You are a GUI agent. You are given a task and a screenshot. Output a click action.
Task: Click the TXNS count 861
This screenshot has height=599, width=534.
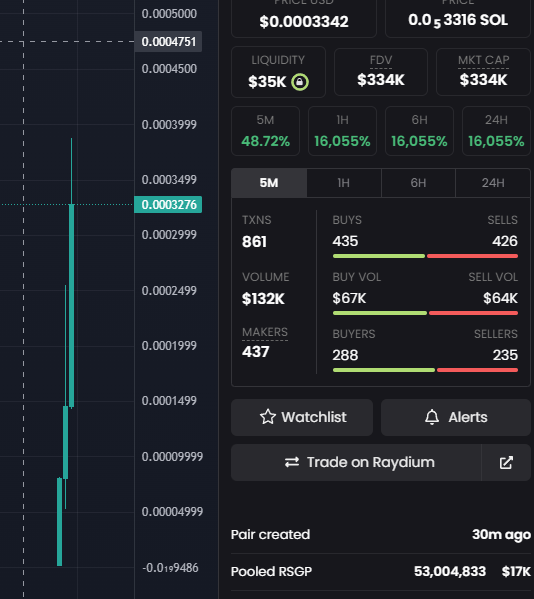(x=254, y=242)
